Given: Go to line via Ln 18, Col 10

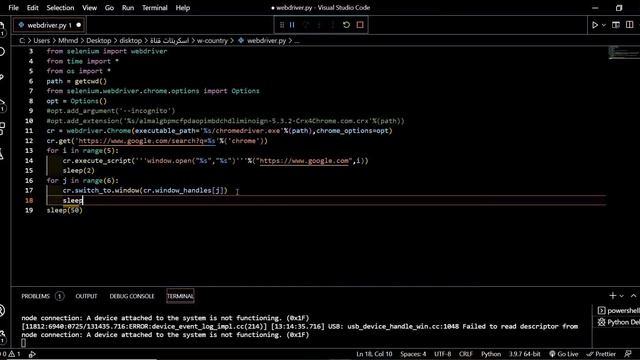Looking at the screenshot, I should 374,354.
